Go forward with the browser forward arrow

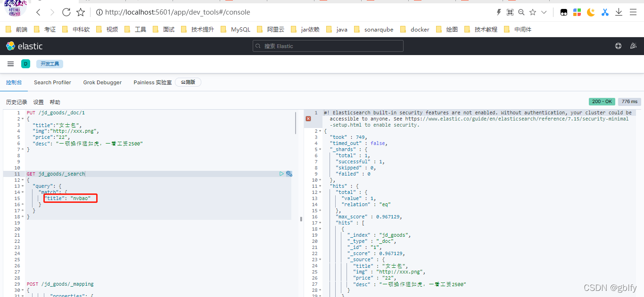click(52, 12)
